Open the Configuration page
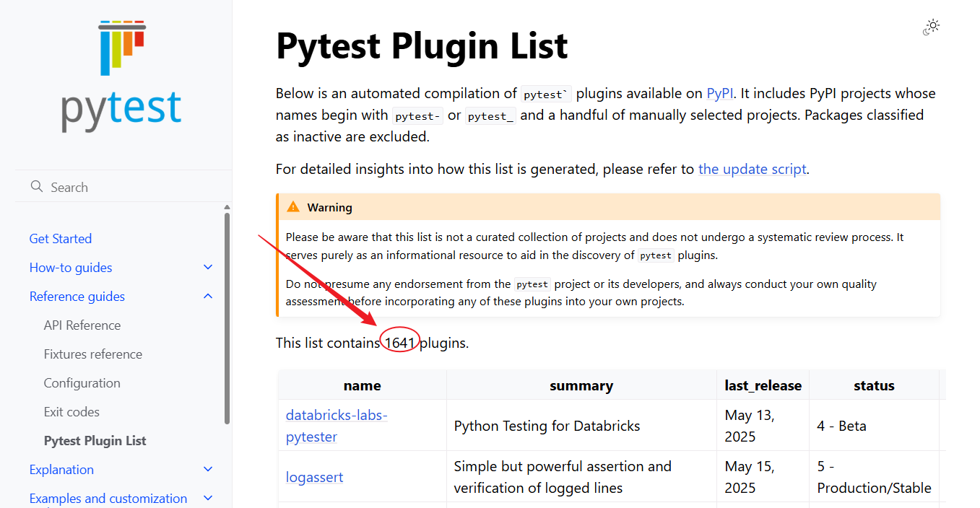The image size is (980, 508). [x=82, y=383]
